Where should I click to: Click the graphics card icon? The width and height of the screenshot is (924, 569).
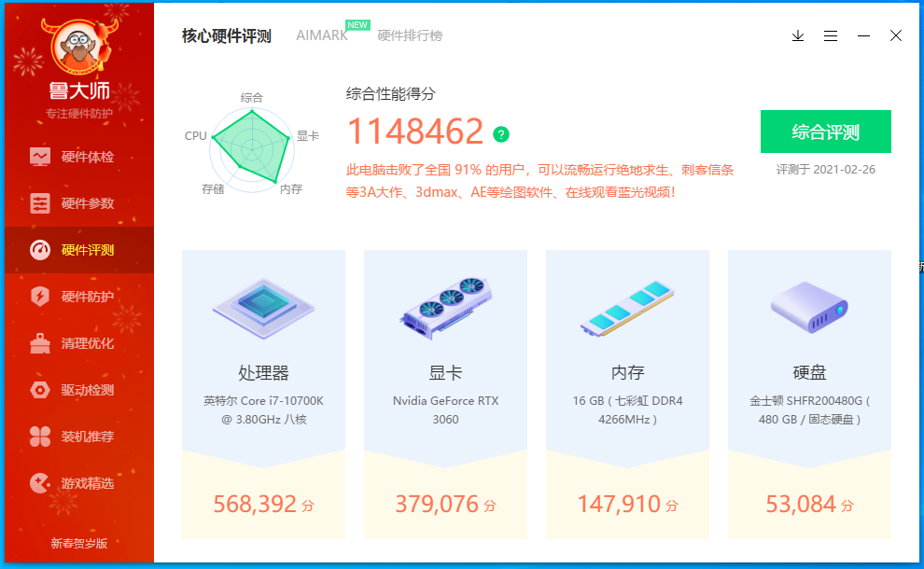coord(445,308)
